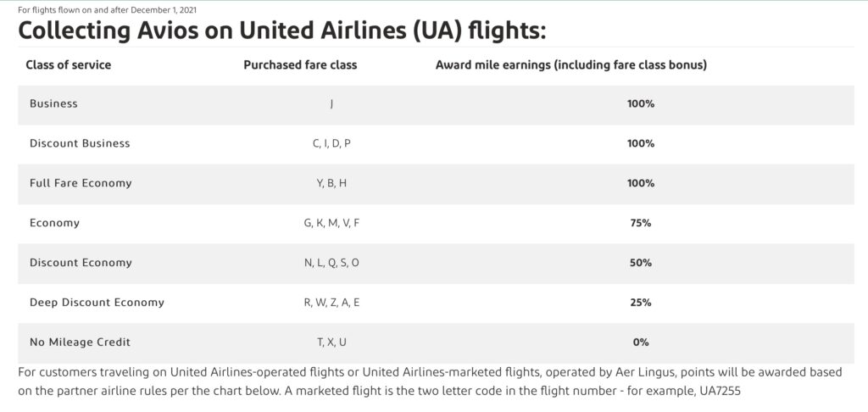The image size is (868, 412).
Task: Click the Business class of service cell
Action: click(53, 103)
